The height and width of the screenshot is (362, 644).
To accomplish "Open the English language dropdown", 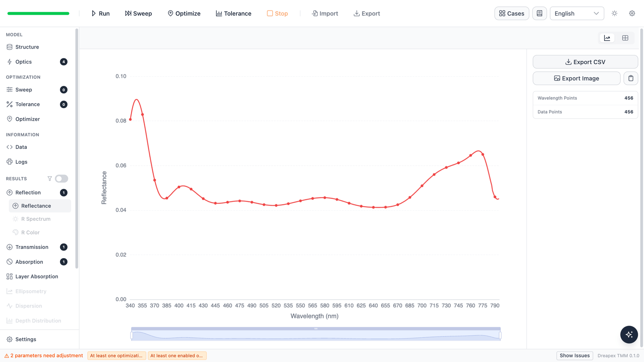I will coord(577,13).
